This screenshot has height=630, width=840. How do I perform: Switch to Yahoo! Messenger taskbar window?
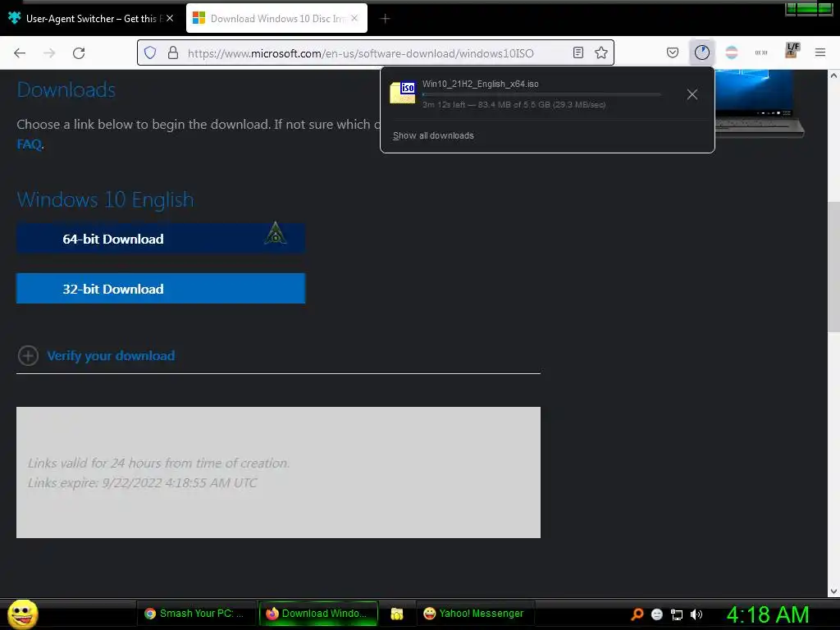474,614
